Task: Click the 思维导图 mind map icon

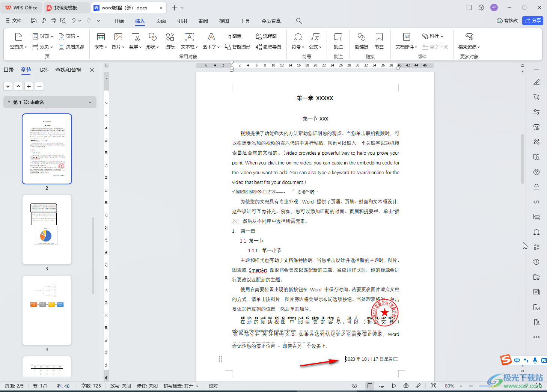Action: [268, 47]
